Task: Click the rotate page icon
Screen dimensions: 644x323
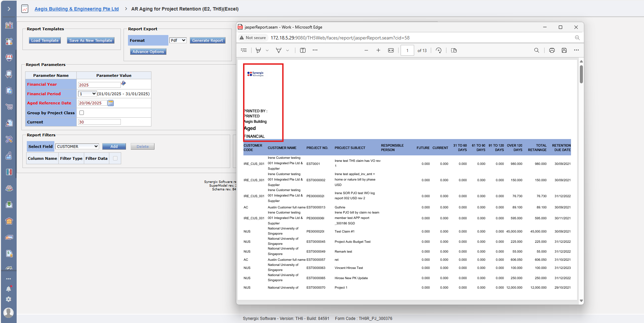Action: pyautogui.click(x=439, y=50)
